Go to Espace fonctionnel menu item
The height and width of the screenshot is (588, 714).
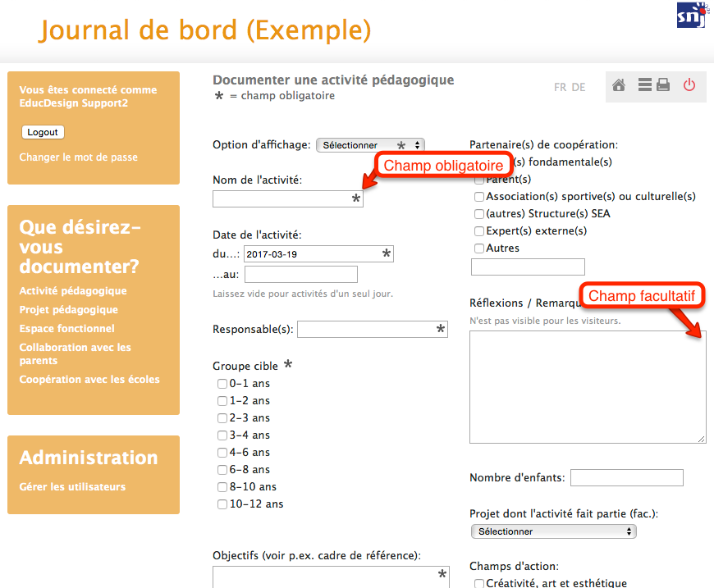point(66,329)
